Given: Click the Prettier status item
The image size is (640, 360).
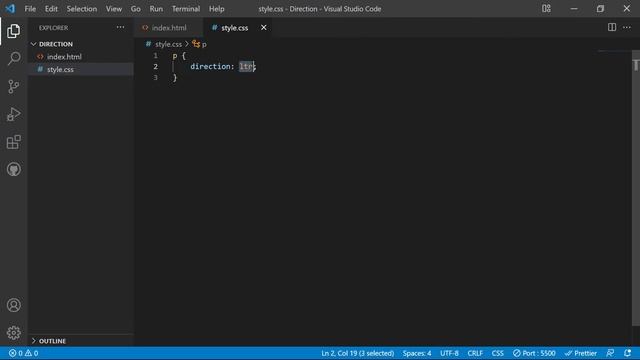Looking at the screenshot, I should (580, 353).
